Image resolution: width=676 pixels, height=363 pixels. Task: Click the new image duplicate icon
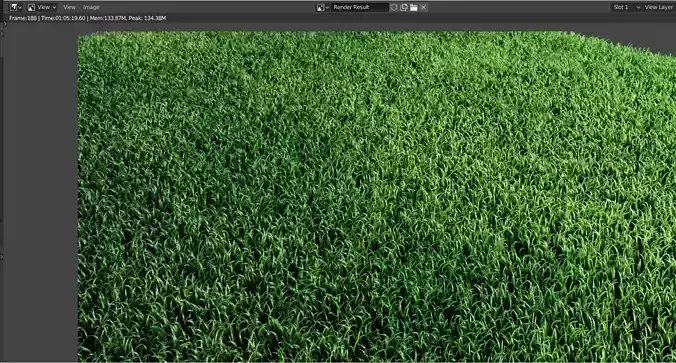404,7
